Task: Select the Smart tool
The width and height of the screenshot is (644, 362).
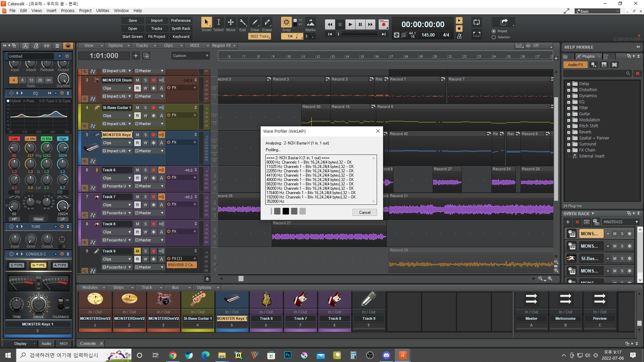Action: [206, 22]
